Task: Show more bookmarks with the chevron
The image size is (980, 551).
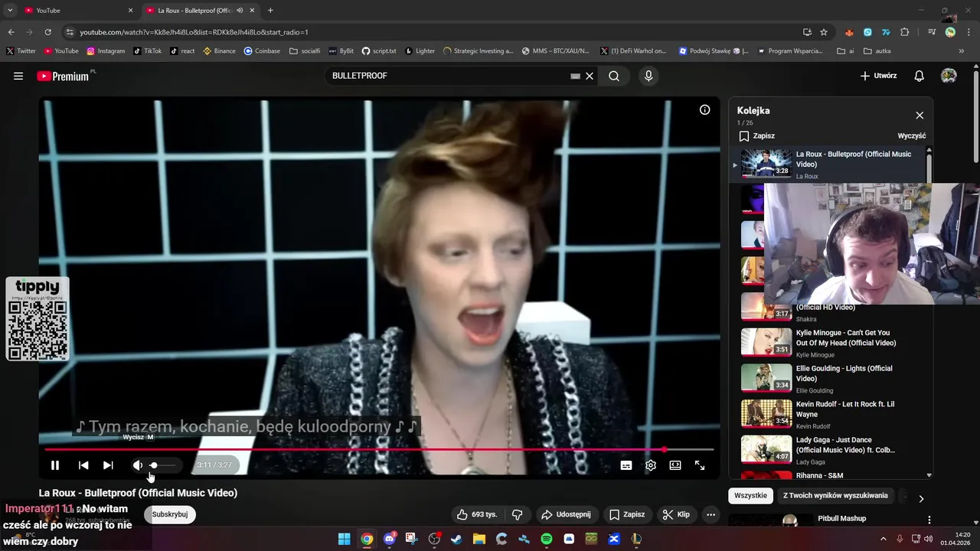Action: click(962, 51)
